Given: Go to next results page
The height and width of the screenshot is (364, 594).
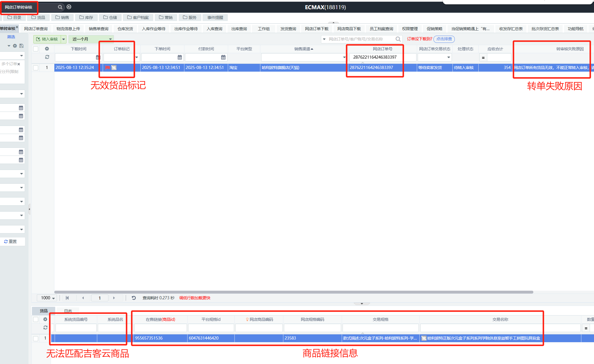Looking at the screenshot, I should (114, 298).
